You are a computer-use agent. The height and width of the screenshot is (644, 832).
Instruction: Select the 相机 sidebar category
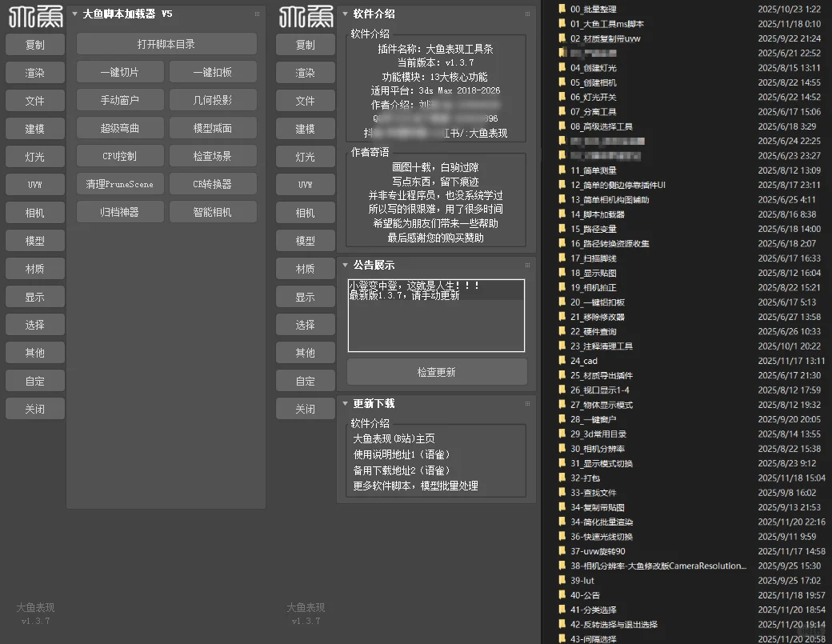[34, 212]
